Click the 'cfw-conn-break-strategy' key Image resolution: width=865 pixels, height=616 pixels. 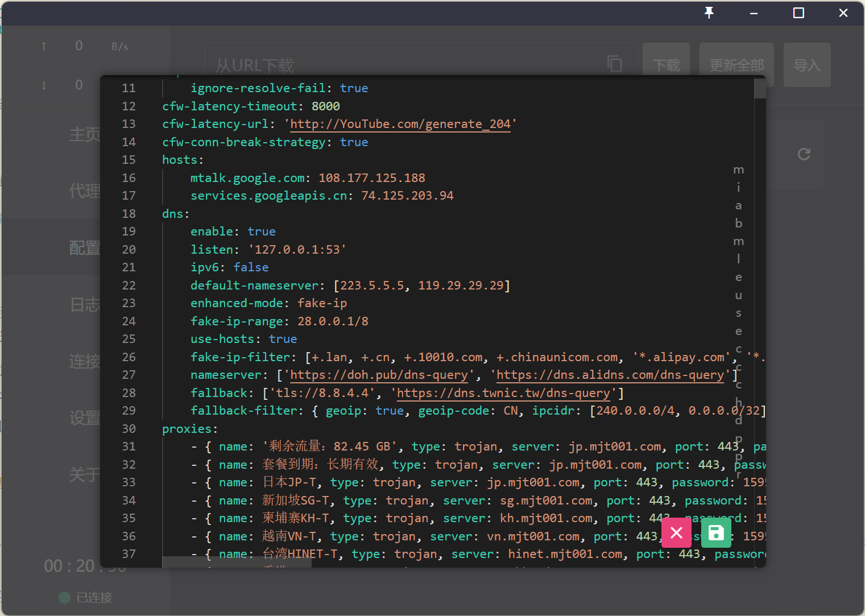[244, 142]
